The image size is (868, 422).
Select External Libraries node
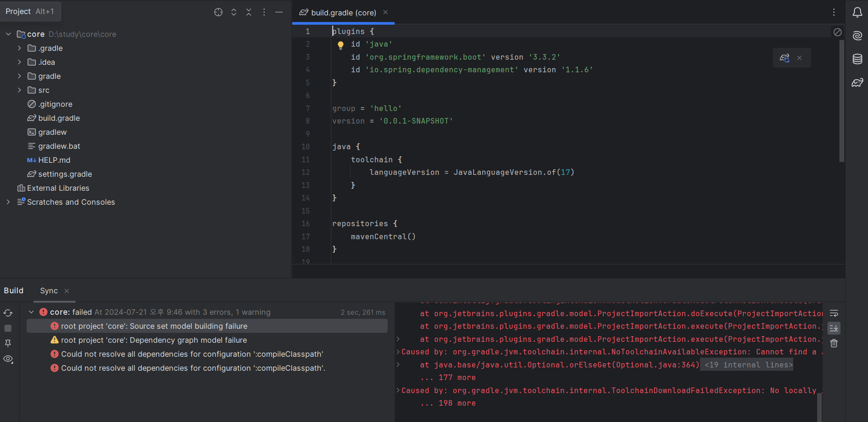(58, 188)
